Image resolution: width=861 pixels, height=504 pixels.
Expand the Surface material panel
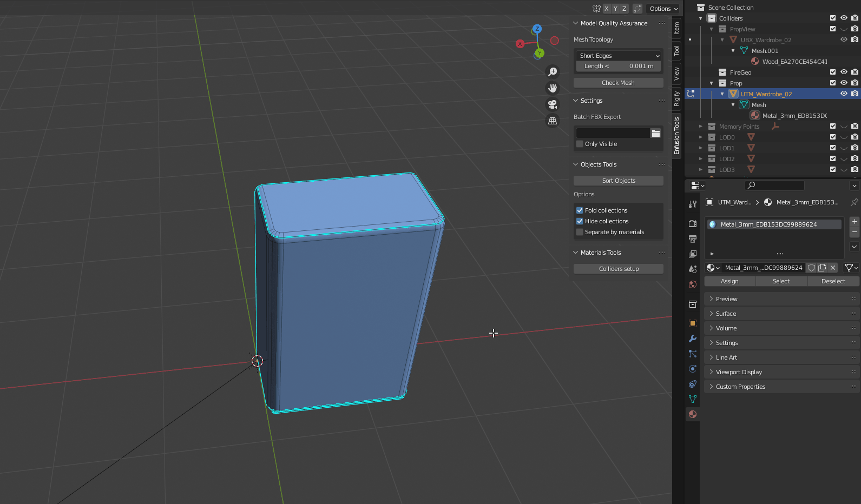pos(726,314)
